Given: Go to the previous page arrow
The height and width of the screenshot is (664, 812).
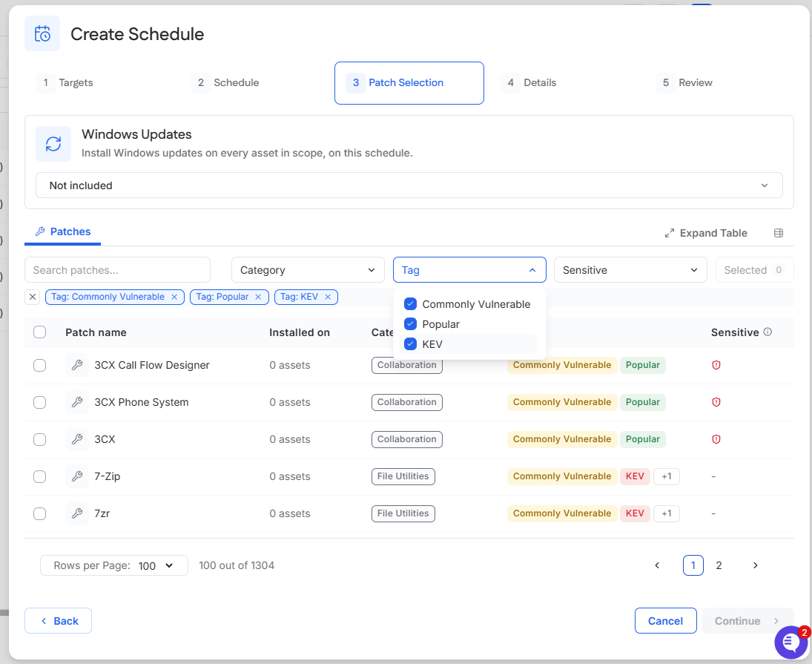Looking at the screenshot, I should [657, 565].
